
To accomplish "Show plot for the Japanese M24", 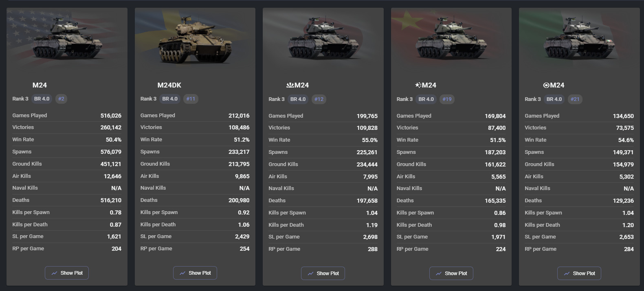I will tap(323, 273).
